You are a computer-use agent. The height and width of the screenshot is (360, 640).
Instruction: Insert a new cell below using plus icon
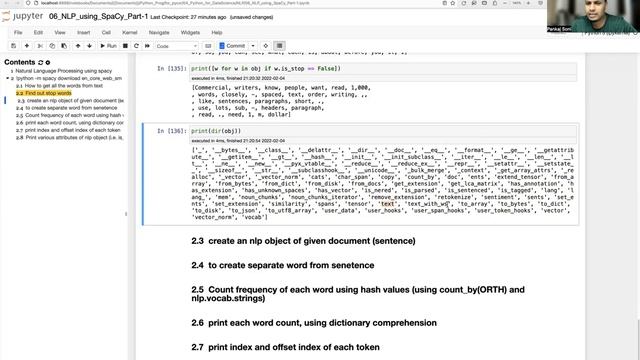point(27,46)
